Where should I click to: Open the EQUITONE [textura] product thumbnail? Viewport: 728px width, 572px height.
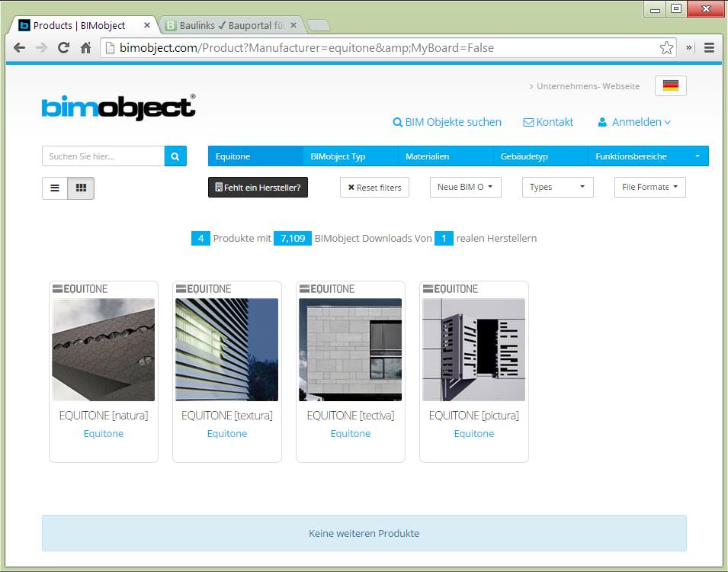click(x=227, y=349)
